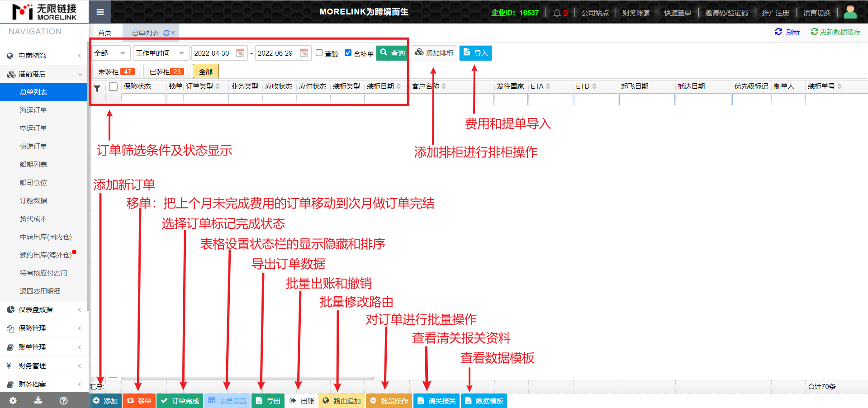Open the 工作单时间 dropdown

pyautogui.click(x=161, y=53)
